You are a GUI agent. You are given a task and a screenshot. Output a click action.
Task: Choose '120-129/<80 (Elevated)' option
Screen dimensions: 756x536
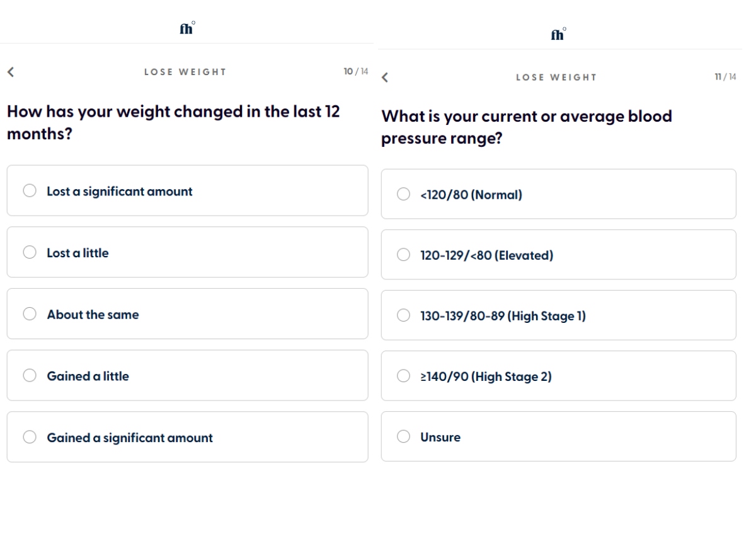[x=558, y=255]
